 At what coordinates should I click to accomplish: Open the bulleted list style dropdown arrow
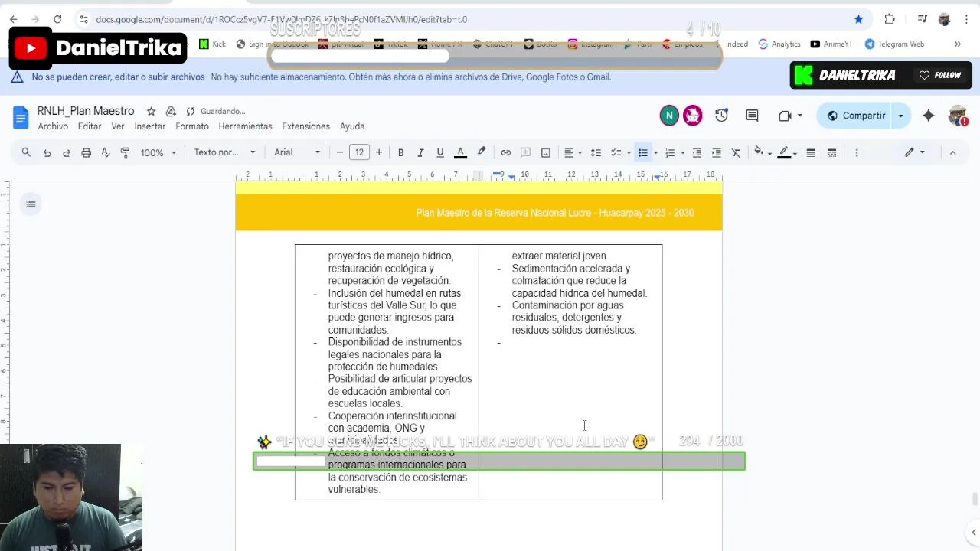click(x=655, y=152)
